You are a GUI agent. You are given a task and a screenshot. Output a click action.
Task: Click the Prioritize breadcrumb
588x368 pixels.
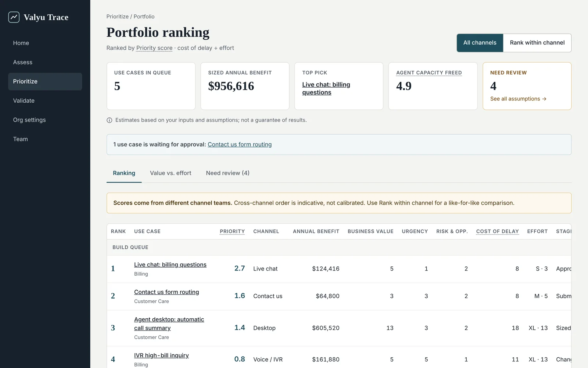(x=118, y=17)
